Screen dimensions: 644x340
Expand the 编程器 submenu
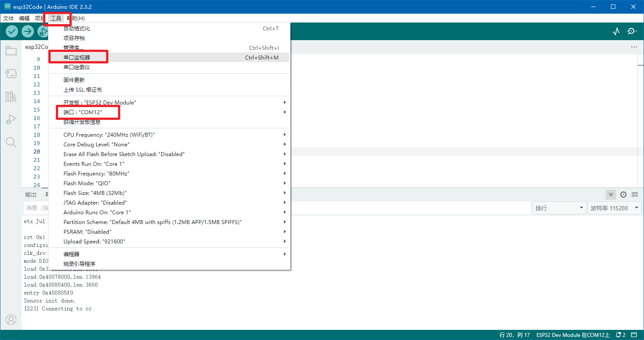(x=169, y=254)
